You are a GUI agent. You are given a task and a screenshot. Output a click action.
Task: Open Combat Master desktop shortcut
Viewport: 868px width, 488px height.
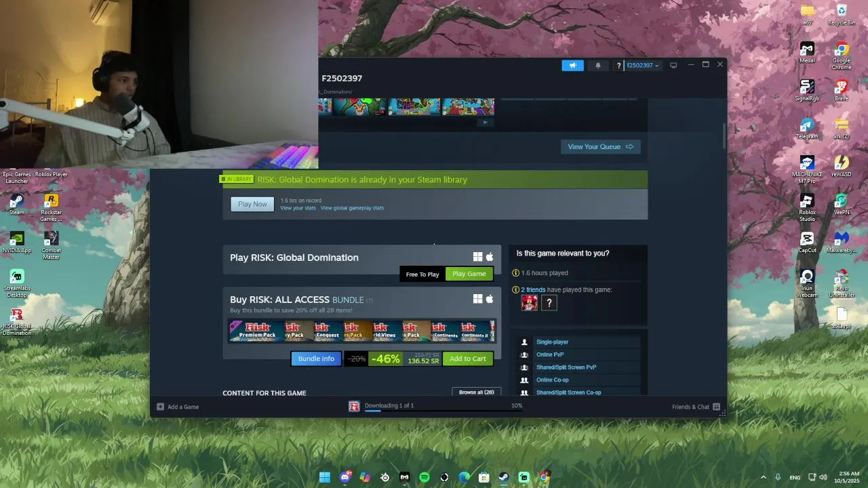[x=51, y=245]
